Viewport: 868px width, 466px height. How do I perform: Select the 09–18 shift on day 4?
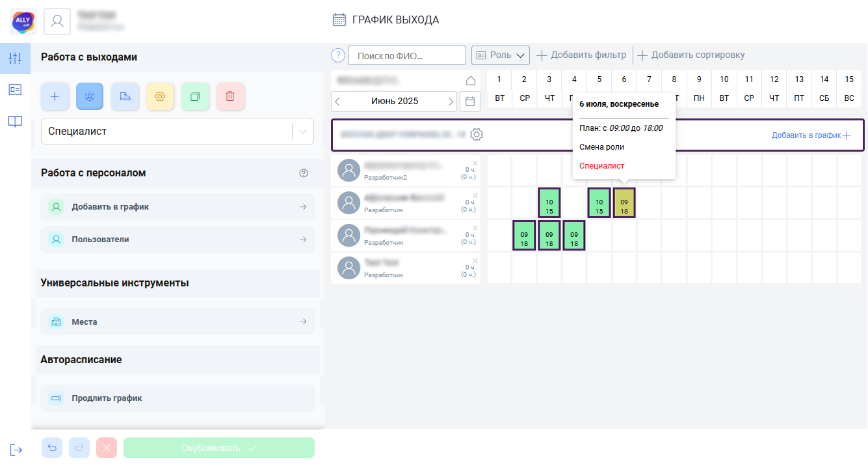coord(574,235)
